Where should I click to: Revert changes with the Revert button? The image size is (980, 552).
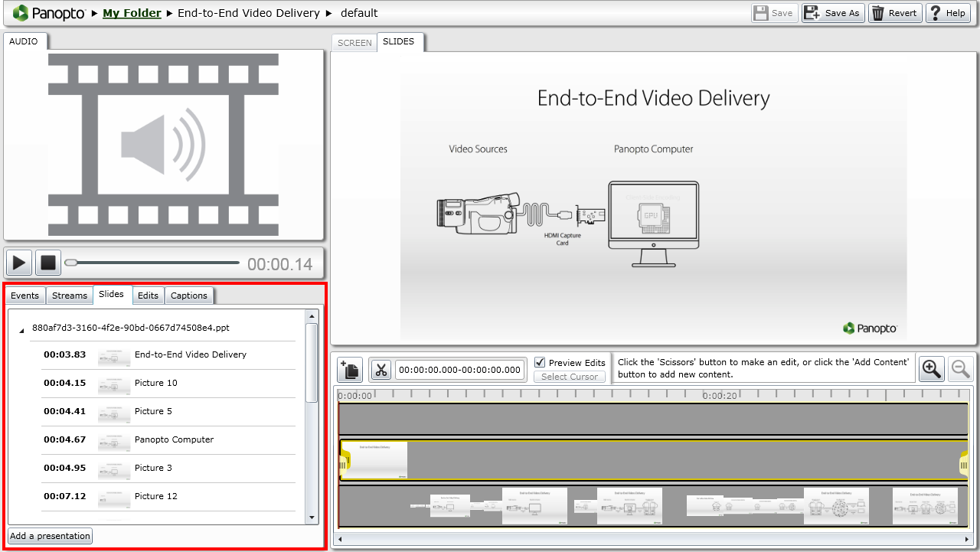click(x=894, y=13)
